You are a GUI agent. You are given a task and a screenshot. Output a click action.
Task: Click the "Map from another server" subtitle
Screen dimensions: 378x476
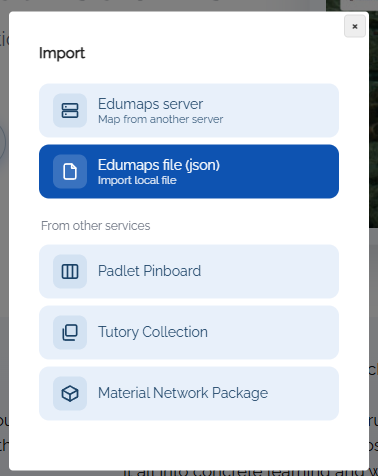[x=161, y=119]
